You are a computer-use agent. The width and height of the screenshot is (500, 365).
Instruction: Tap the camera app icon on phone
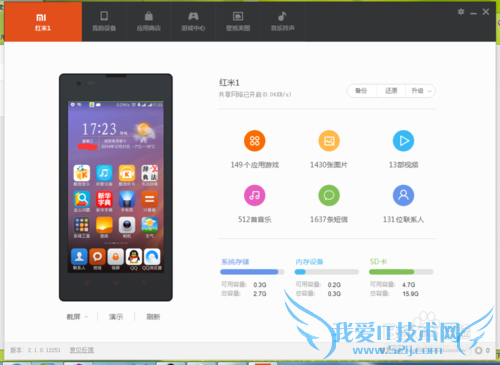[x=127, y=225]
